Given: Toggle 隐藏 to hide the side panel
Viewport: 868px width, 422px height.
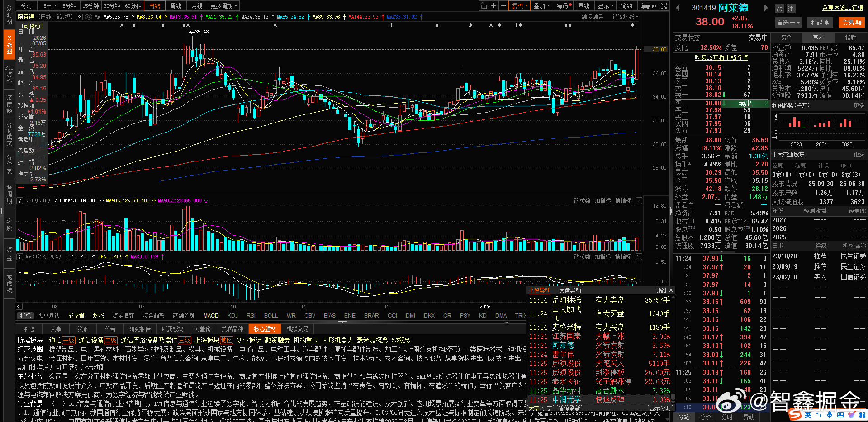Looking at the screenshot, I should pos(648,6).
